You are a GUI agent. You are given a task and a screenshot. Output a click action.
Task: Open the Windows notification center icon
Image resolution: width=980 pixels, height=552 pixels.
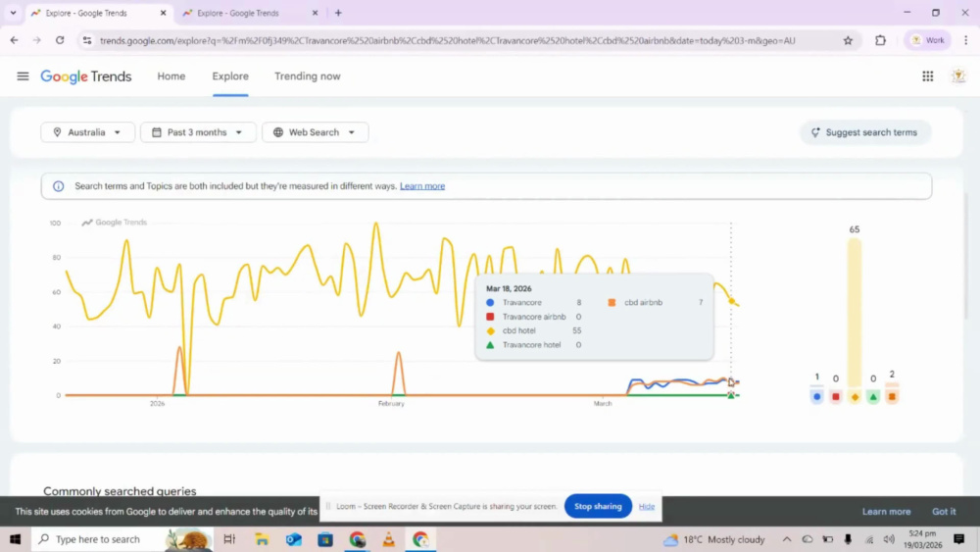click(x=958, y=539)
